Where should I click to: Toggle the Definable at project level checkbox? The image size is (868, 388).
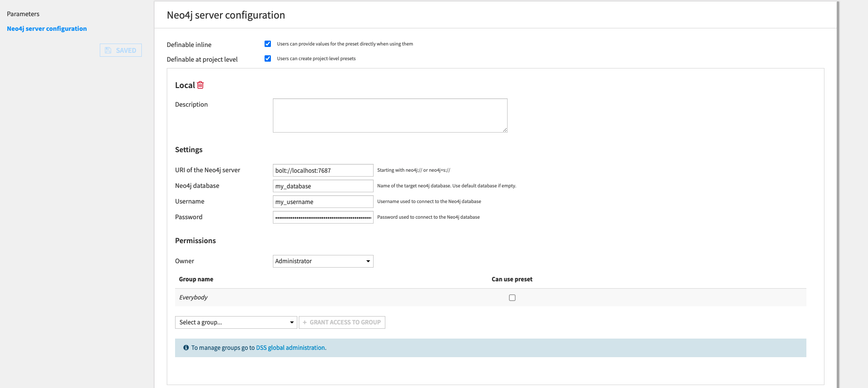coord(267,59)
